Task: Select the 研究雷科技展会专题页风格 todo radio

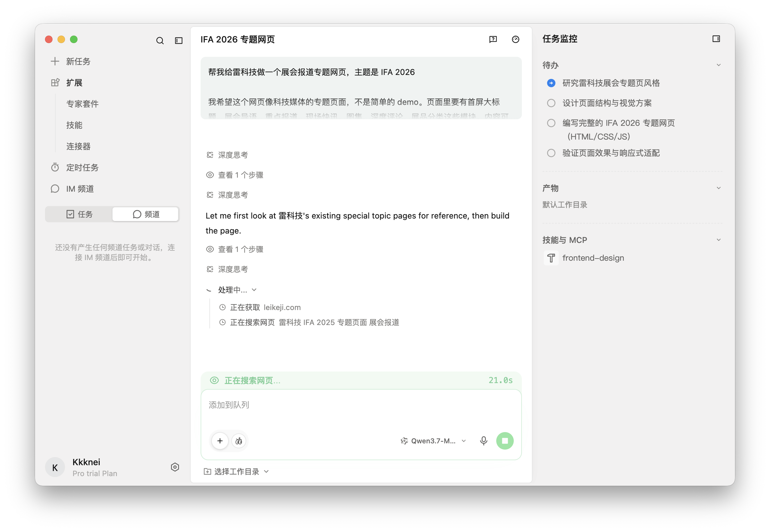Action: pos(551,83)
